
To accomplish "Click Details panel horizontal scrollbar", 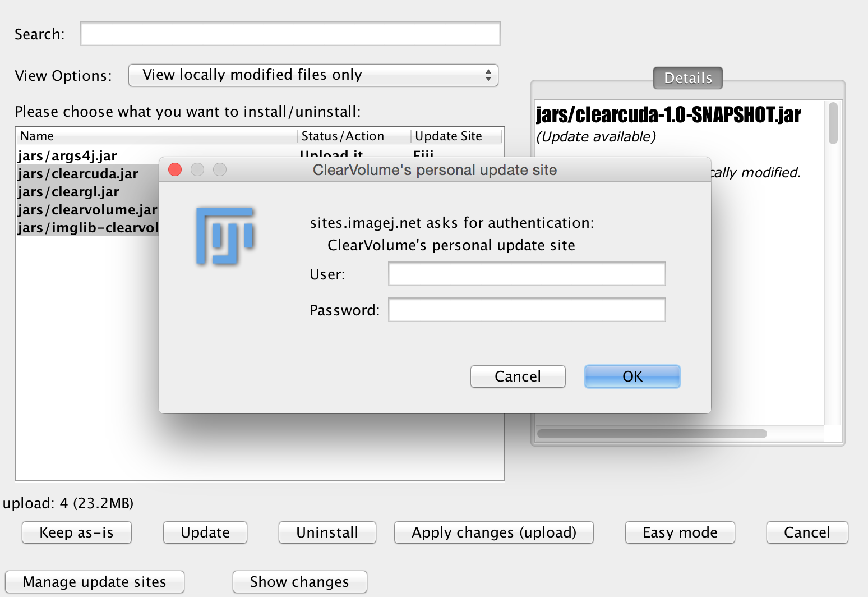I will coord(652,434).
